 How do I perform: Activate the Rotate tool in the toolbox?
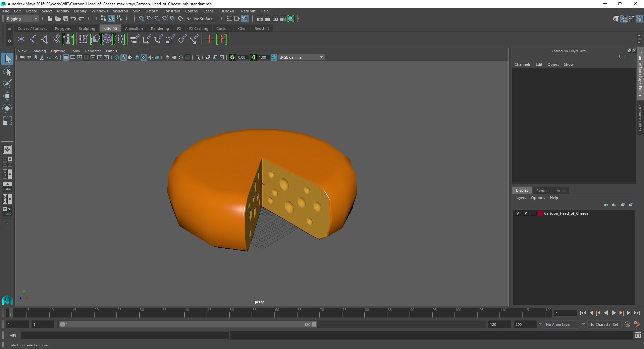click(7, 108)
